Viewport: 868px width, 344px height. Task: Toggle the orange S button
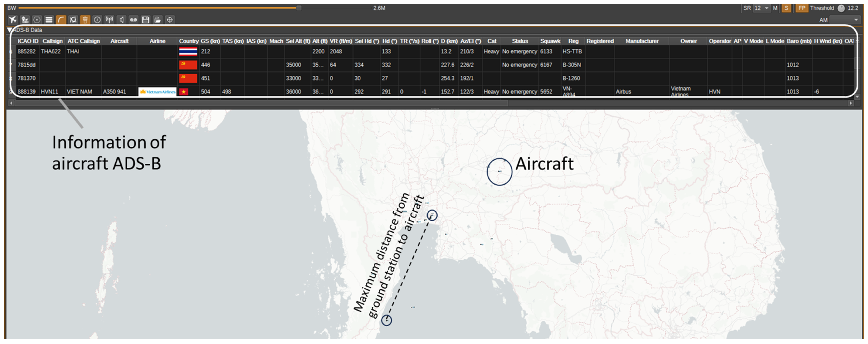[x=786, y=8]
